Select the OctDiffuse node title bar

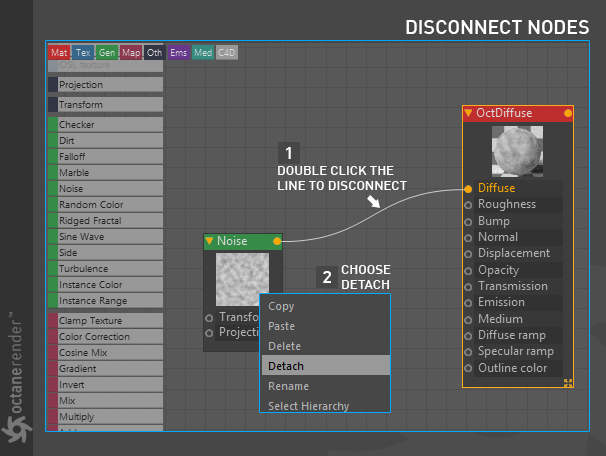518,113
